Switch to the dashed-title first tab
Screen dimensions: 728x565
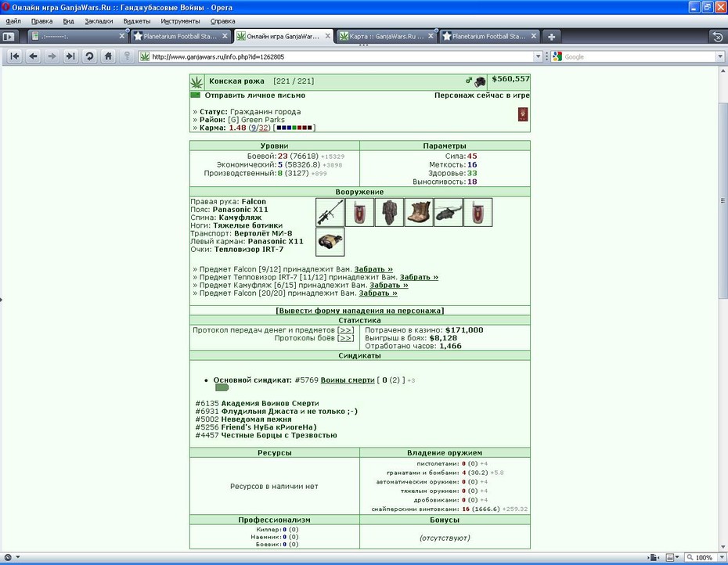pyautogui.click(x=77, y=36)
